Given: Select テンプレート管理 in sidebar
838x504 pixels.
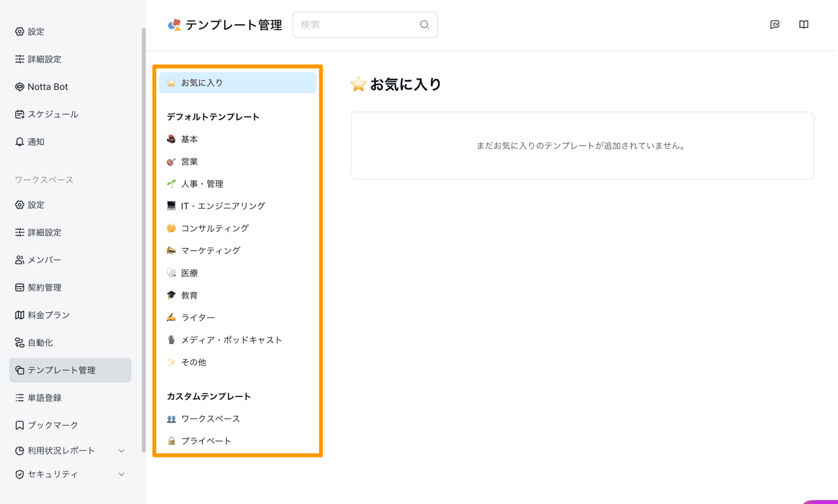Looking at the screenshot, I should (x=70, y=370).
